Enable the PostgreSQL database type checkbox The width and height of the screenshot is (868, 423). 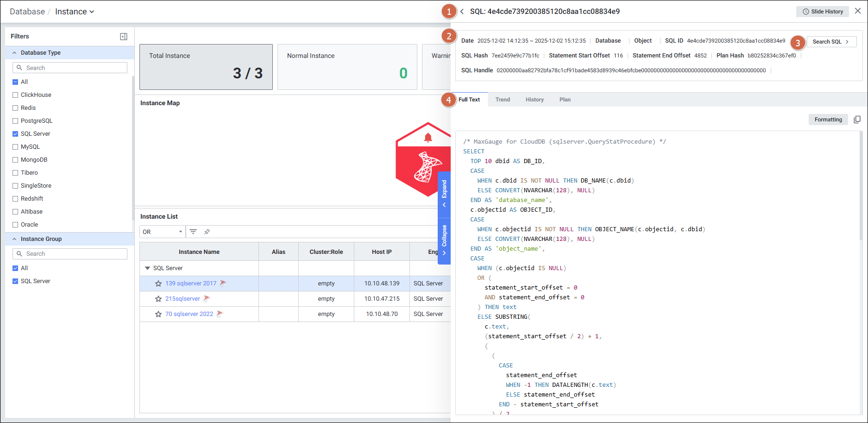15,121
